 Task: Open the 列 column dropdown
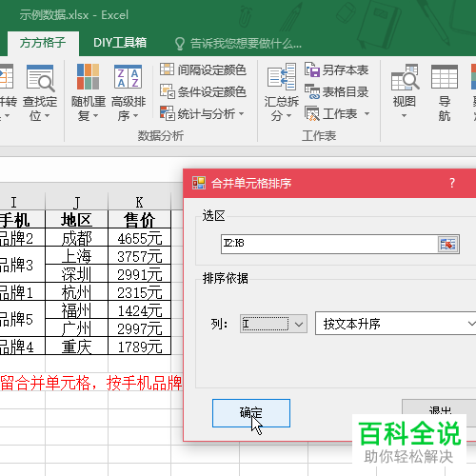(273, 324)
